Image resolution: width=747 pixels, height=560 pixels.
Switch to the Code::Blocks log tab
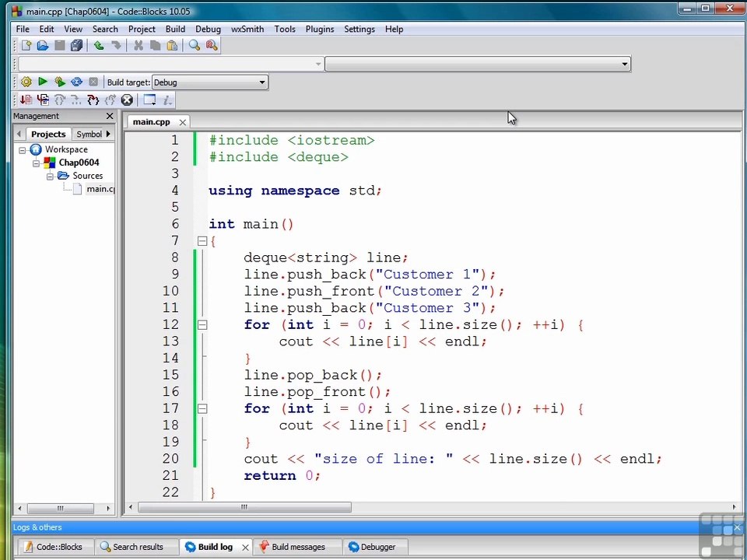54,547
